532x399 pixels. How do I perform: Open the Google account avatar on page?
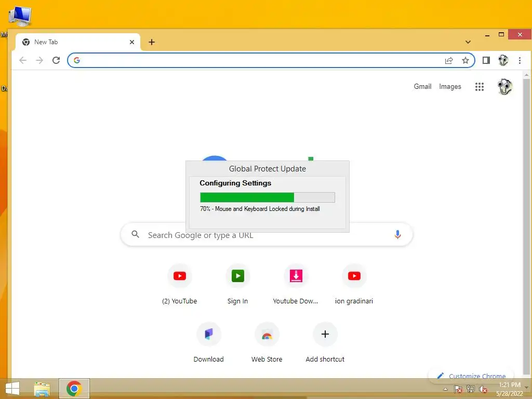505,87
